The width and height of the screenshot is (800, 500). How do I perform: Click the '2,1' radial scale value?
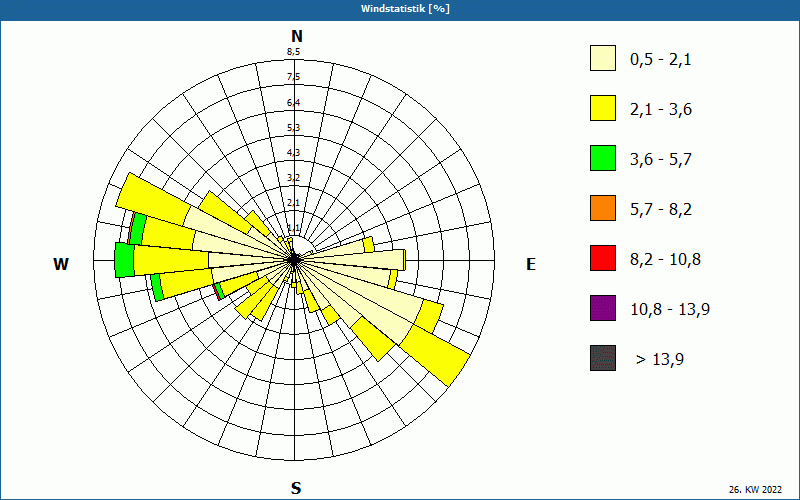point(293,203)
